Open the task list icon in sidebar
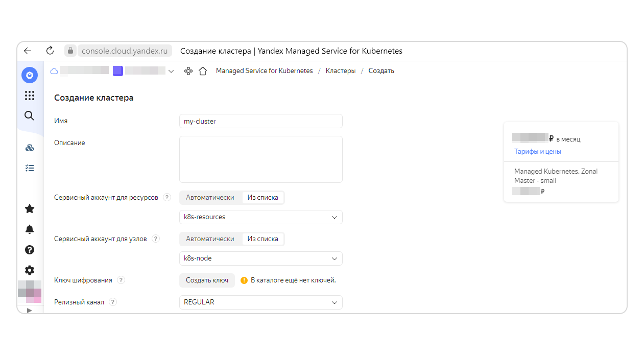644x355 pixels. tap(30, 168)
